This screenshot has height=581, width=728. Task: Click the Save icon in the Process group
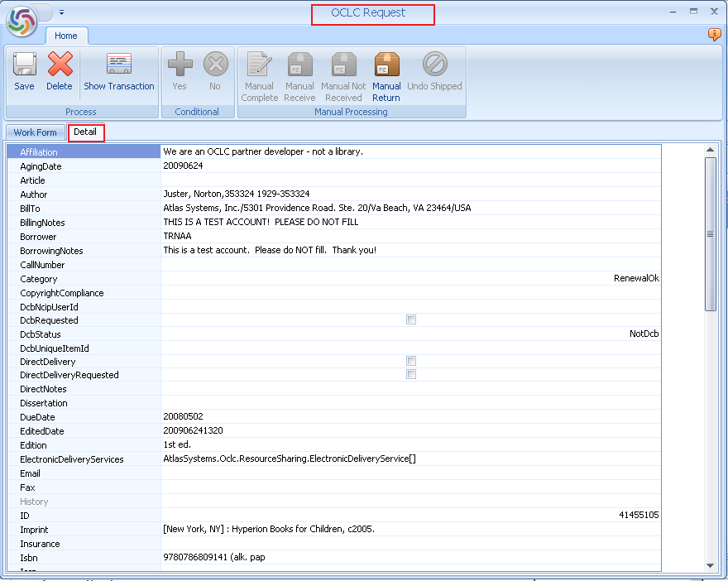[24, 72]
